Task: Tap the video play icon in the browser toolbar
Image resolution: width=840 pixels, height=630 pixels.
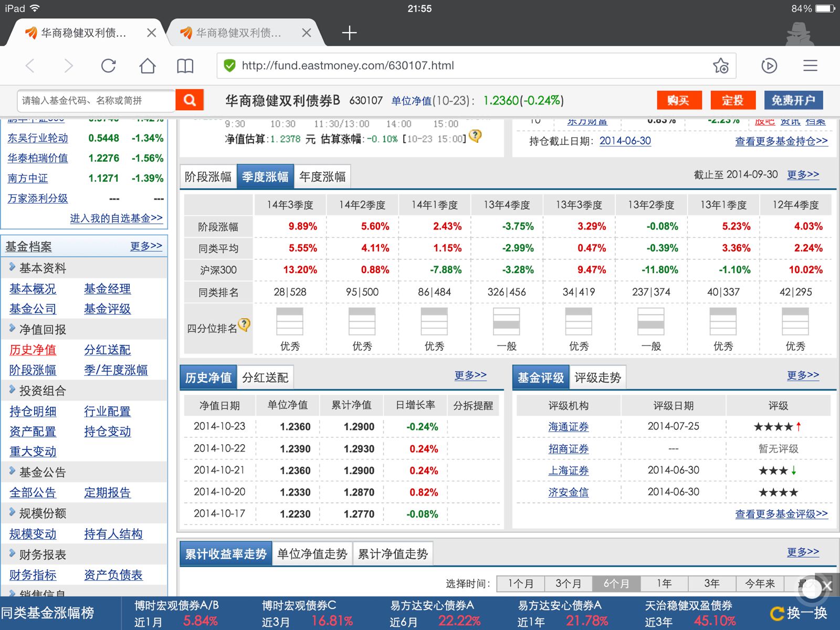Action: click(769, 66)
